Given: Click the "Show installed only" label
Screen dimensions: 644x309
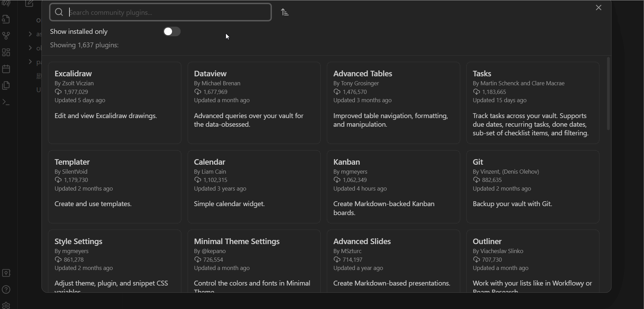Looking at the screenshot, I should 79,31.
